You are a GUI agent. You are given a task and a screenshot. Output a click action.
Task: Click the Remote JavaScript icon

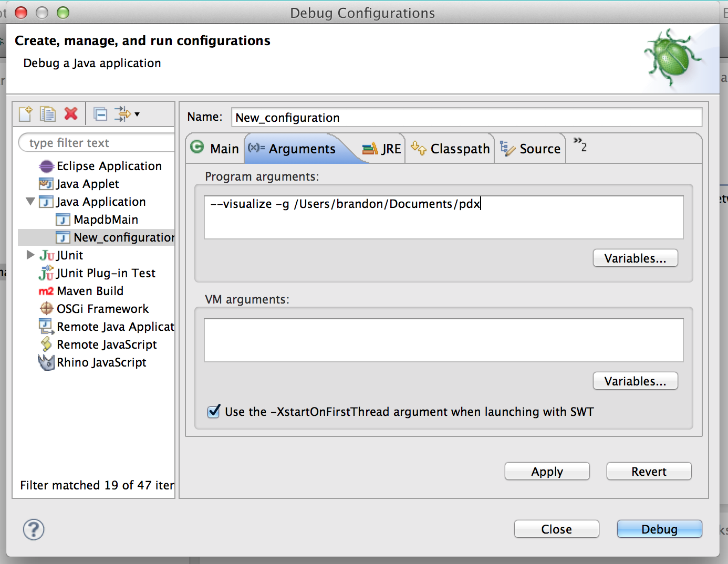pos(46,344)
